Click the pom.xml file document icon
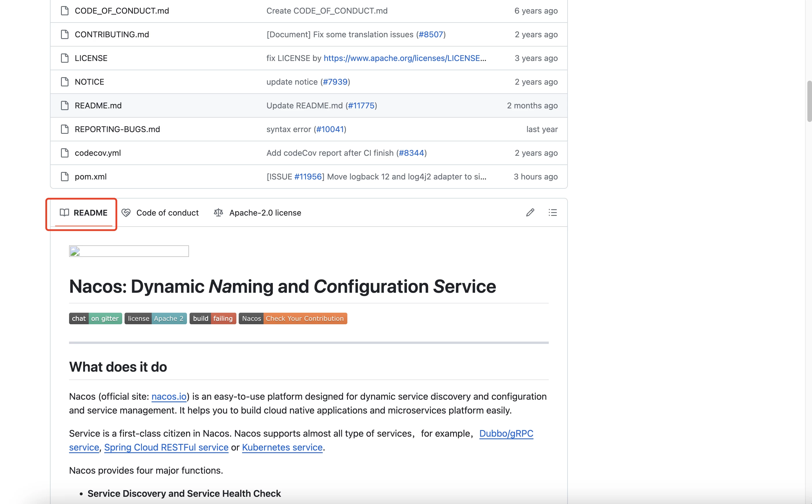The image size is (812, 504). [64, 176]
